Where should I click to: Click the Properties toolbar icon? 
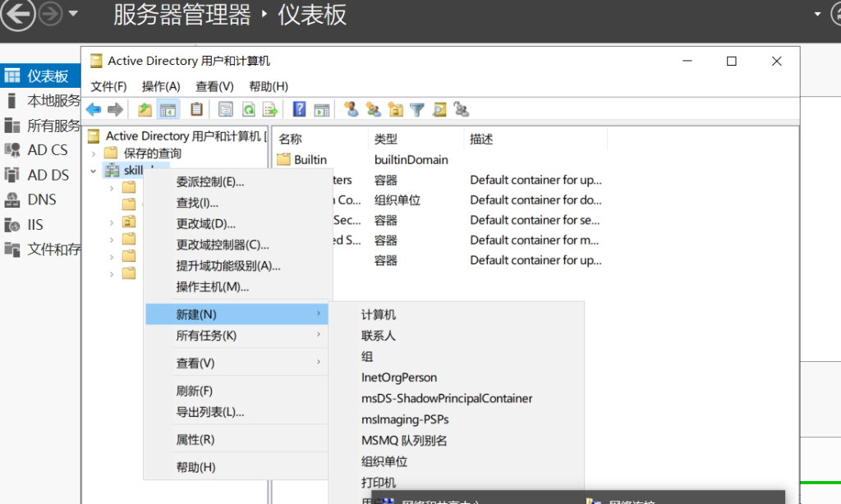(x=225, y=109)
